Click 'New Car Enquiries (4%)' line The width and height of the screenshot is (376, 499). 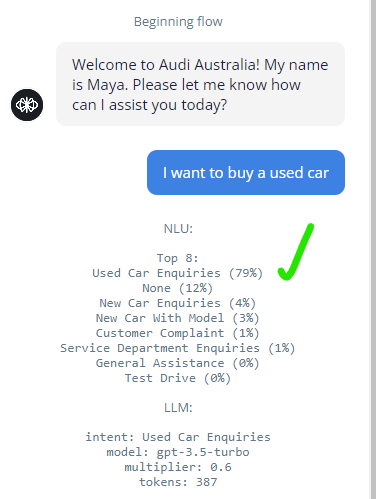(x=178, y=303)
